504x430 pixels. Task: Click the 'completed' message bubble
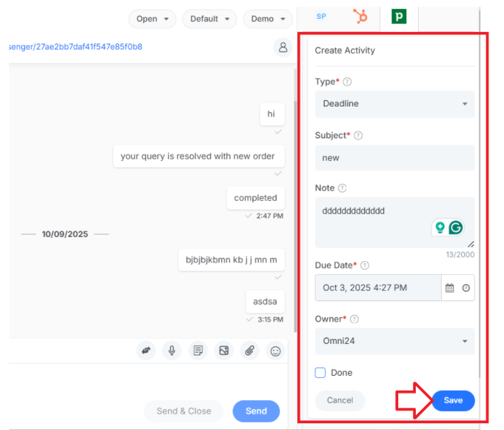coord(256,198)
